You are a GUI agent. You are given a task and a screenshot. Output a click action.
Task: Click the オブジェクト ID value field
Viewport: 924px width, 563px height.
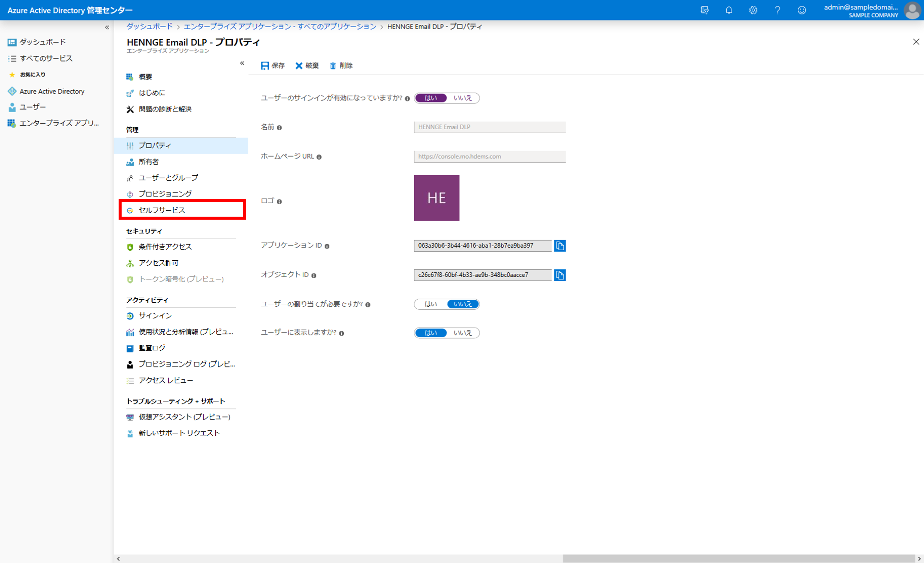[x=483, y=275]
